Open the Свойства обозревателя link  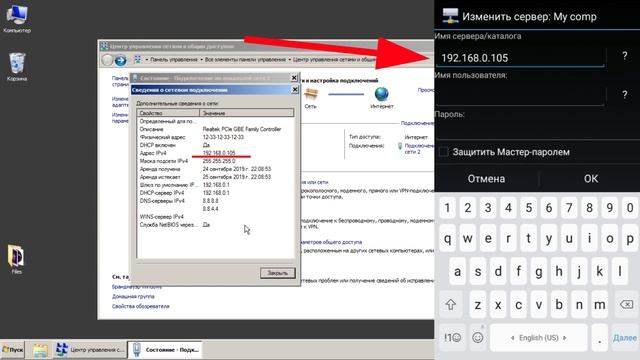point(140,306)
